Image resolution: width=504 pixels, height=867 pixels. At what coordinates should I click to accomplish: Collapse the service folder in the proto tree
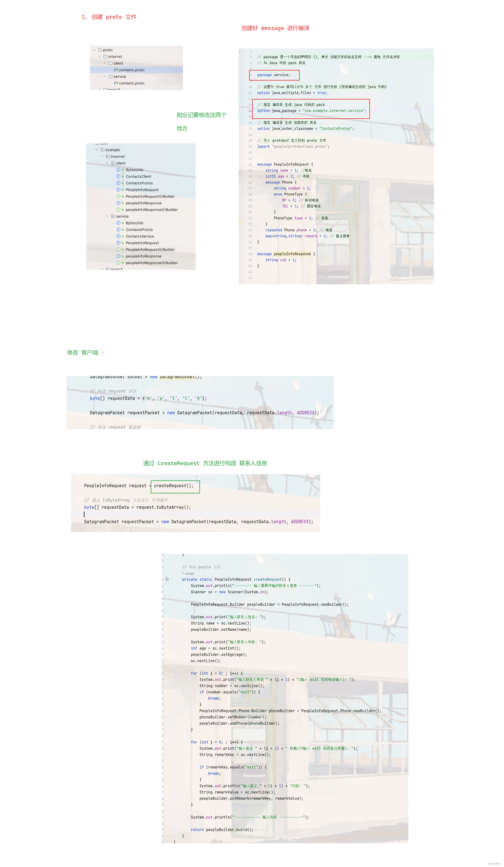[105, 77]
